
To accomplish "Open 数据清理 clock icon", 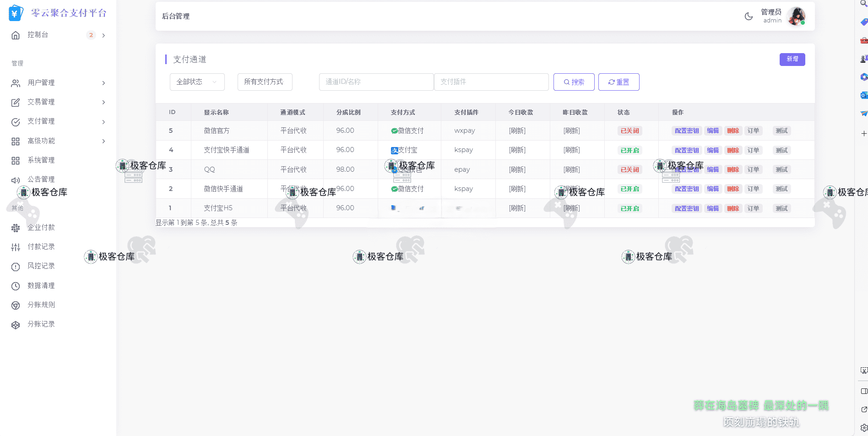I will [16, 286].
